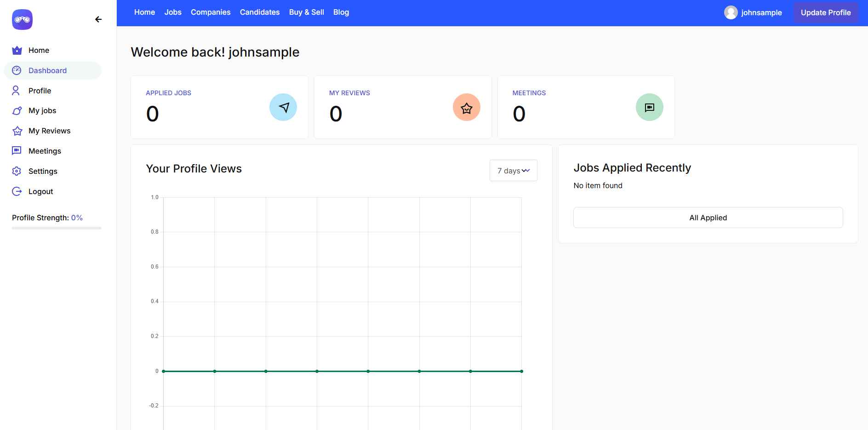Click the johnsample username in header
The image size is (868, 430).
(761, 13)
